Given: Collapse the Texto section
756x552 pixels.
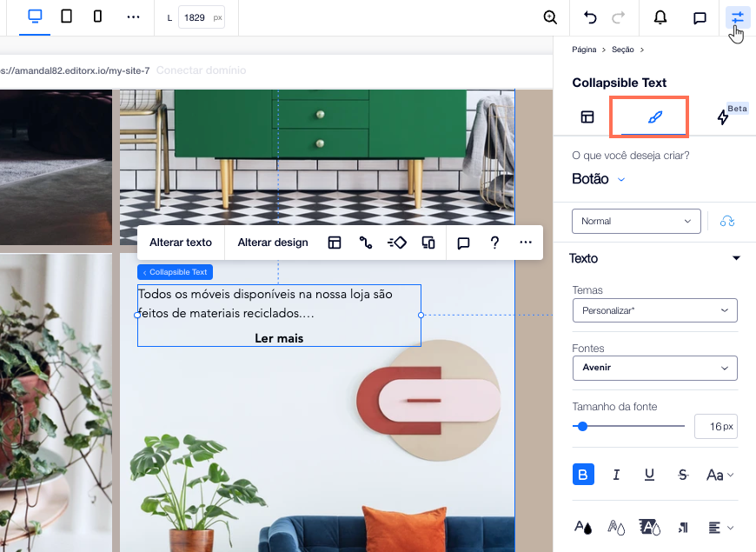Looking at the screenshot, I should click(x=736, y=258).
